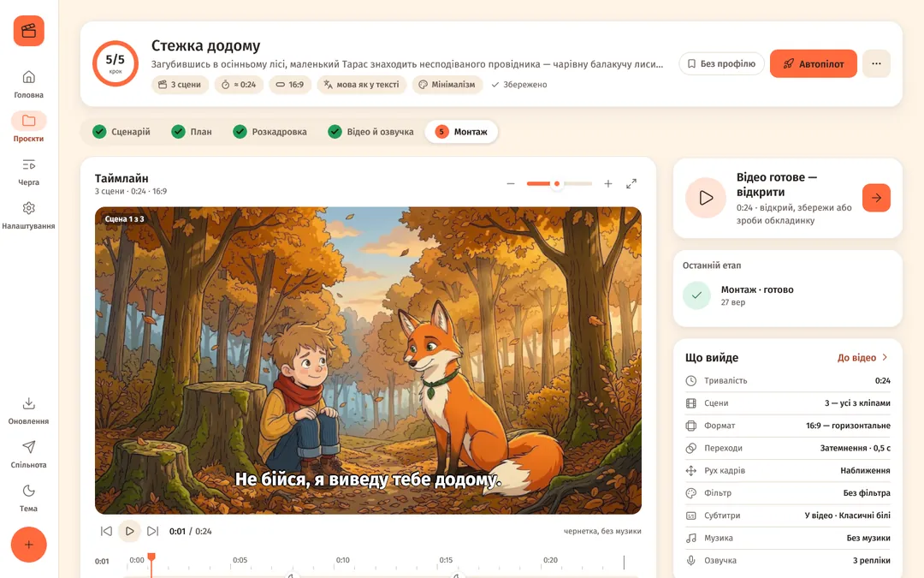Expand the timeline to fullscreen
The image size is (924, 578).
(x=631, y=184)
